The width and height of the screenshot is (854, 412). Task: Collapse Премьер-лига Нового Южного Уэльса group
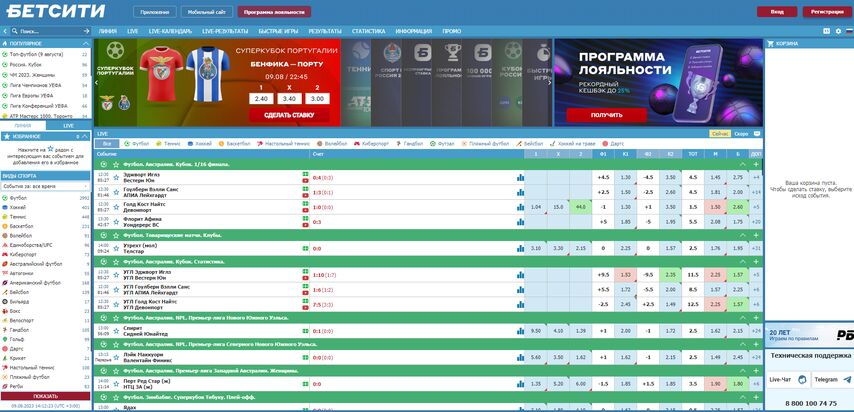742,317
